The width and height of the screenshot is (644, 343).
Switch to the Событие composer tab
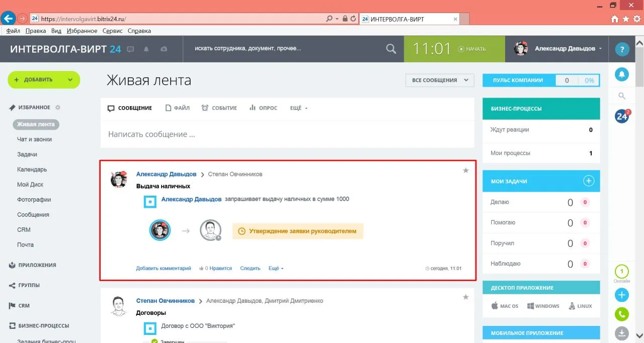[219, 108]
